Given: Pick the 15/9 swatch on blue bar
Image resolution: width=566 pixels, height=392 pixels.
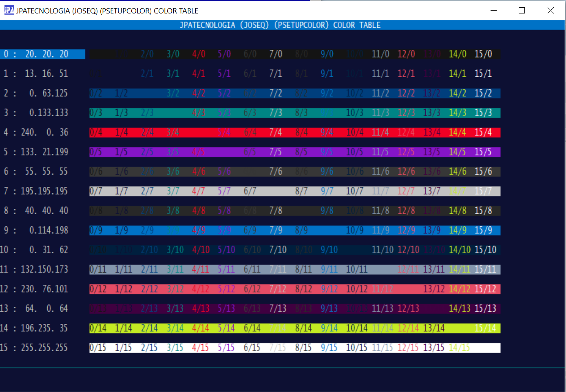Looking at the screenshot, I should (483, 230).
